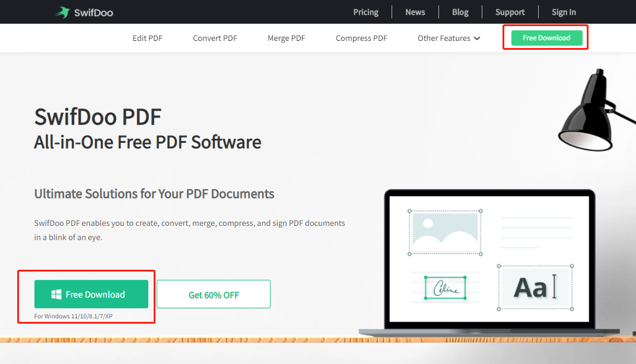The width and height of the screenshot is (636, 364).
Task: Click the Get 60% OFF button
Action: (214, 294)
